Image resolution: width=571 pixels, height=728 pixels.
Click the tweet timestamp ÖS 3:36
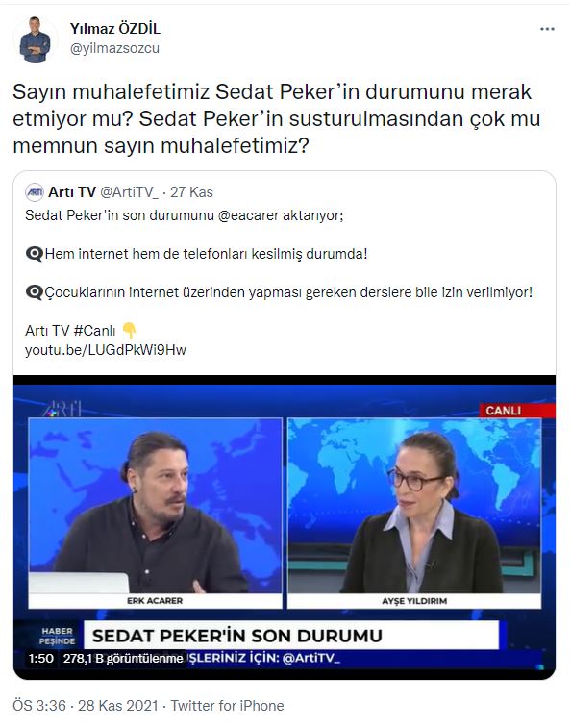point(39,706)
